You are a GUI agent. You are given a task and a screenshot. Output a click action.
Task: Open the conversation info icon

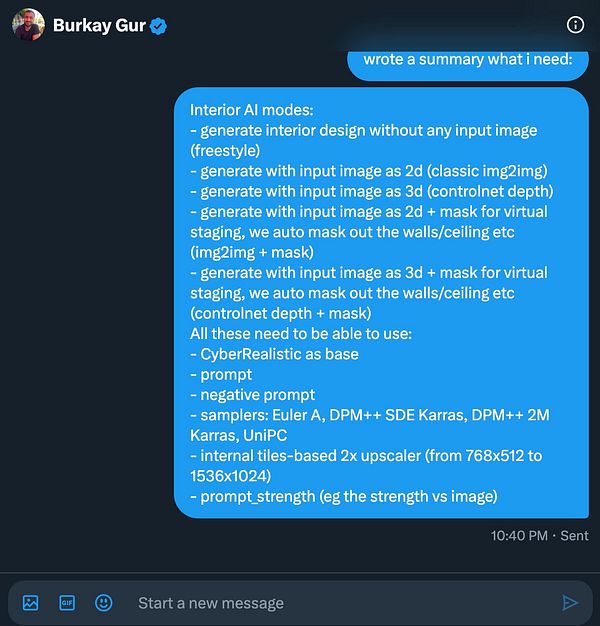(x=575, y=25)
